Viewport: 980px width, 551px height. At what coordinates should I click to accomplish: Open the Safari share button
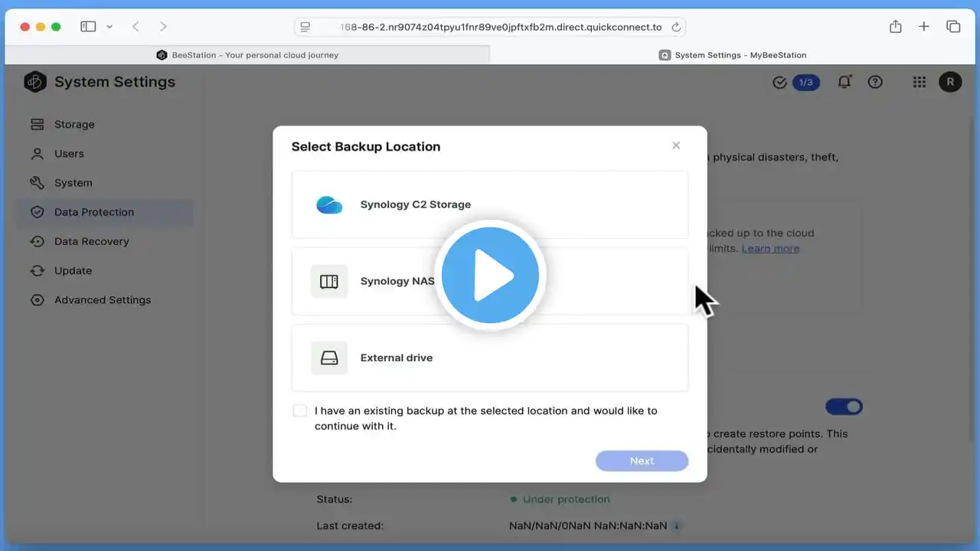pos(895,27)
